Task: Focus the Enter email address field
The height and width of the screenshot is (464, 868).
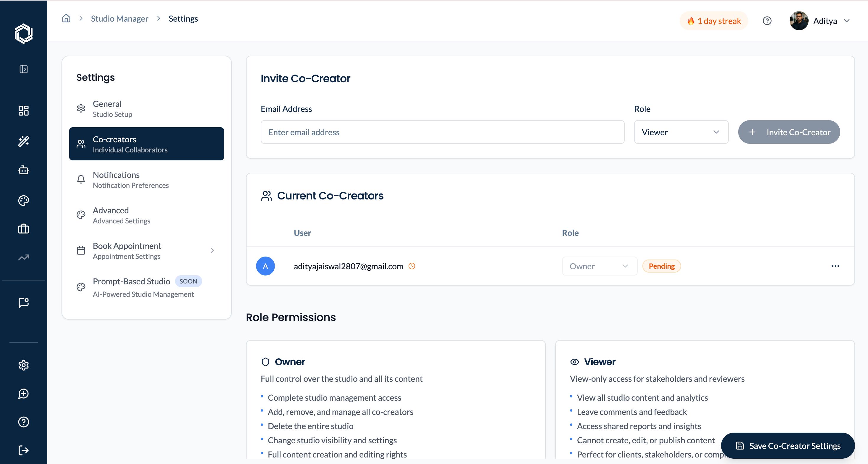Action: [x=442, y=132]
